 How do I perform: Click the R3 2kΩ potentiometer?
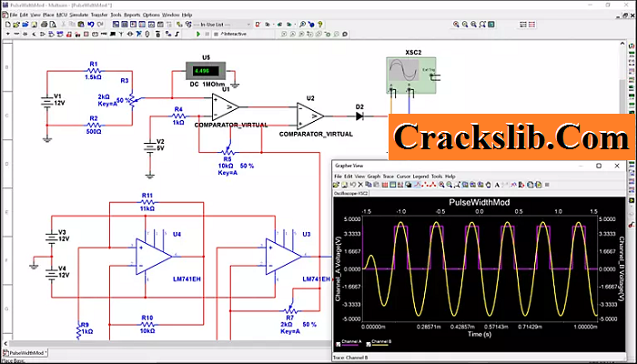[x=133, y=99]
